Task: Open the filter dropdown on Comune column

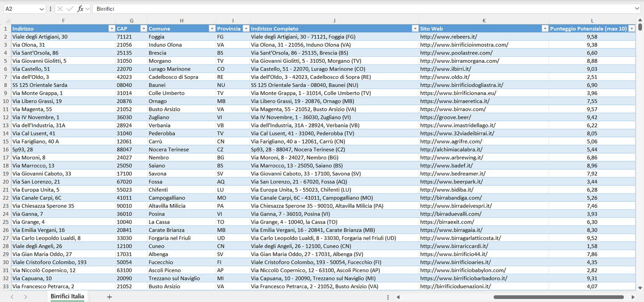Action: tap(212, 28)
